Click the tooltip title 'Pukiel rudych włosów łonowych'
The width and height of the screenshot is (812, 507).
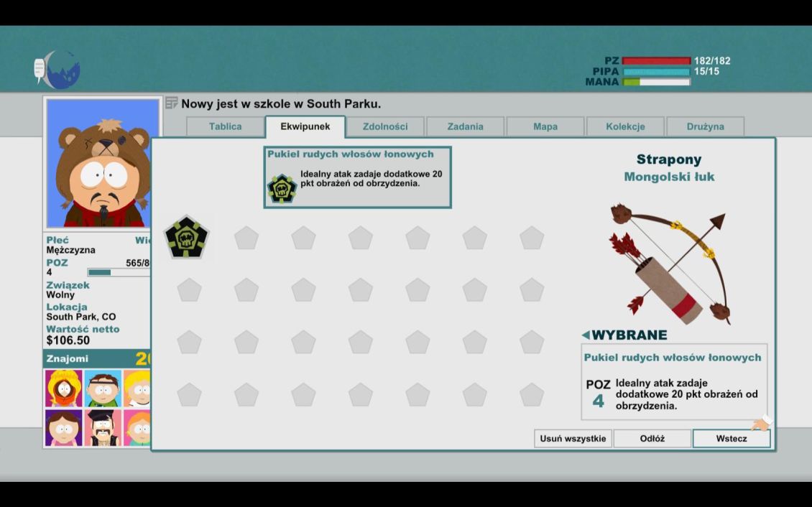pos(351,154)
